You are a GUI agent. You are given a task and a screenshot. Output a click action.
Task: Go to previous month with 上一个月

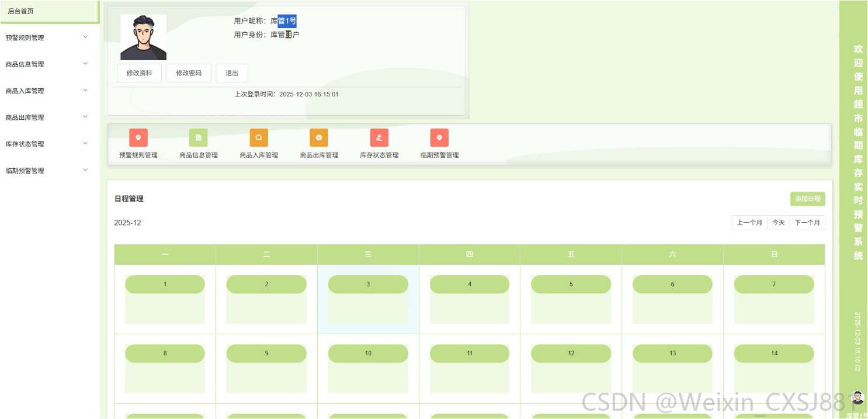pyautogui.click(x=749, y=223)
